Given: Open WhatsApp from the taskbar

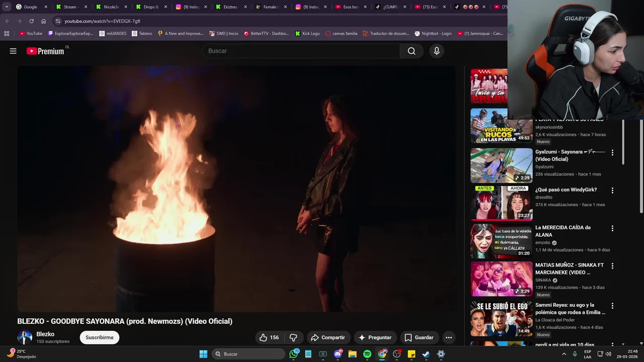Looking at the screenshot, I should pos(294,354).
